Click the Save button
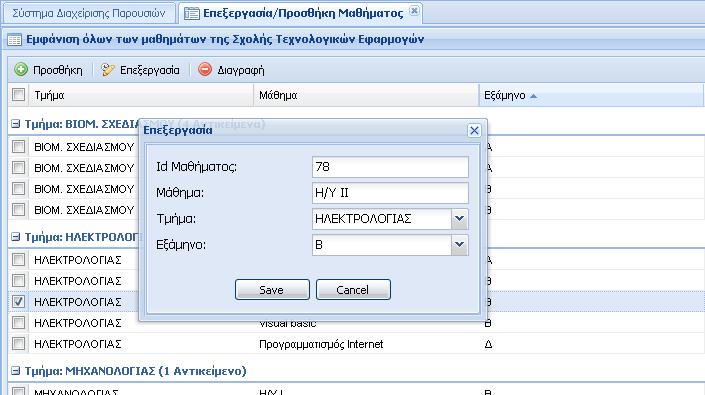 (x=272, y=290)
